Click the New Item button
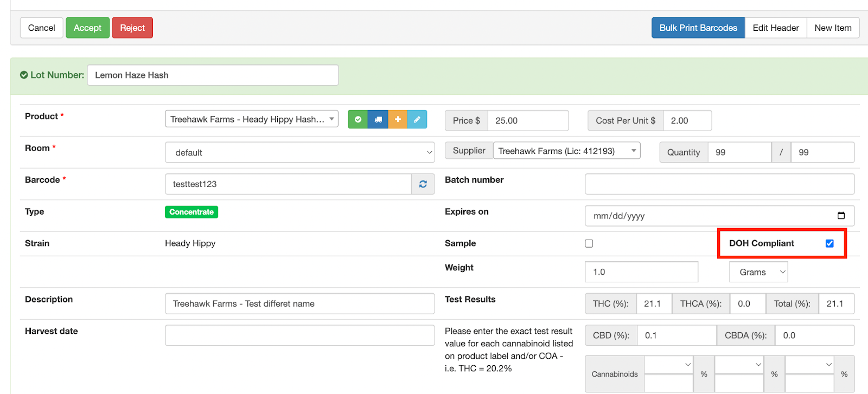This screenshot has width=868, height=394. (x=833, y=28)
